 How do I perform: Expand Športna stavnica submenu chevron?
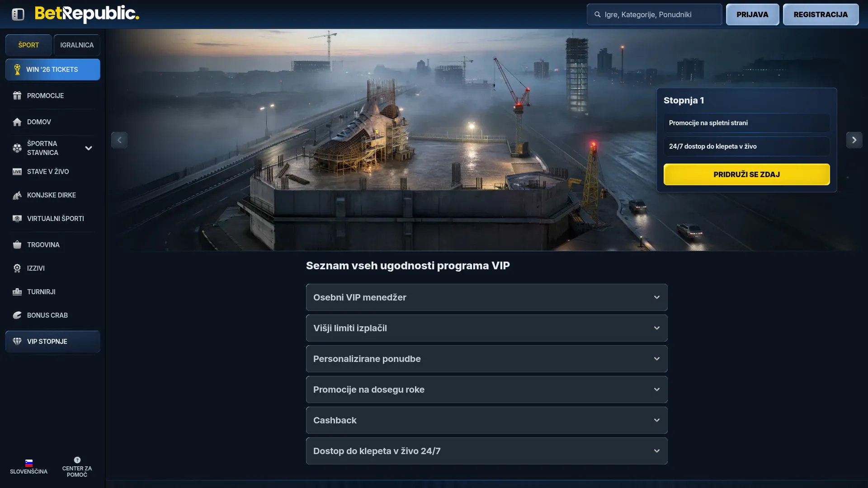click(x=89, y=148)
